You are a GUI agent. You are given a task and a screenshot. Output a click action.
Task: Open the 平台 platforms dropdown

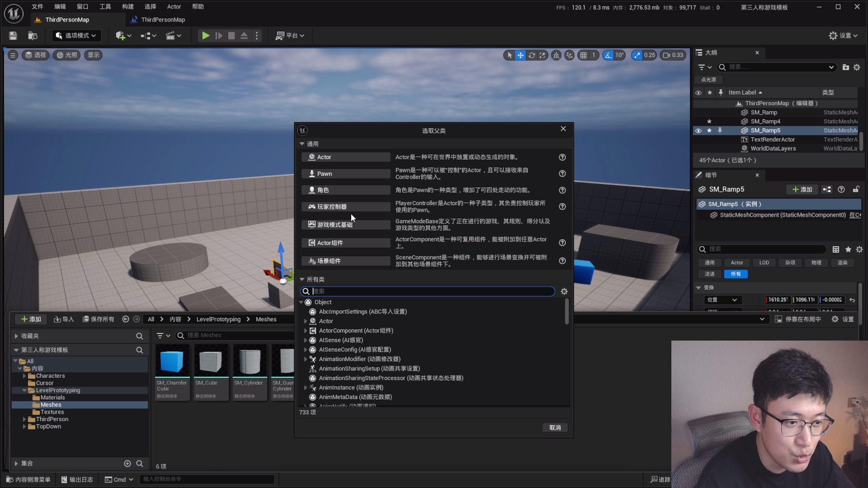point(290,36)
